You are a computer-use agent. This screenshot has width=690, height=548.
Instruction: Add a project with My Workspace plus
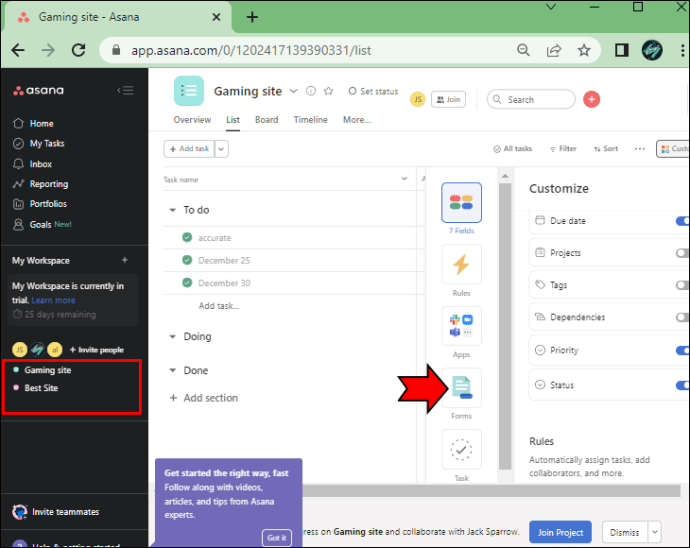[125, 260]
